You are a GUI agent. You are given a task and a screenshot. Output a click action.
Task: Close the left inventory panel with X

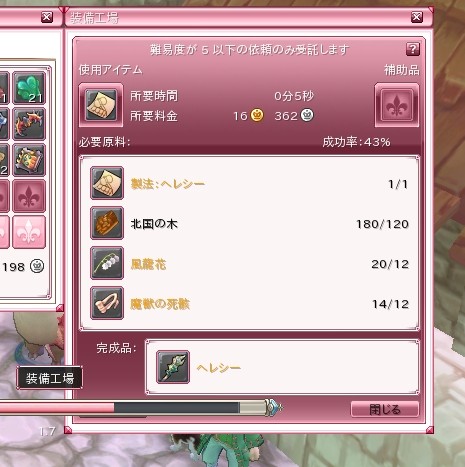click(x=47, y=17)
